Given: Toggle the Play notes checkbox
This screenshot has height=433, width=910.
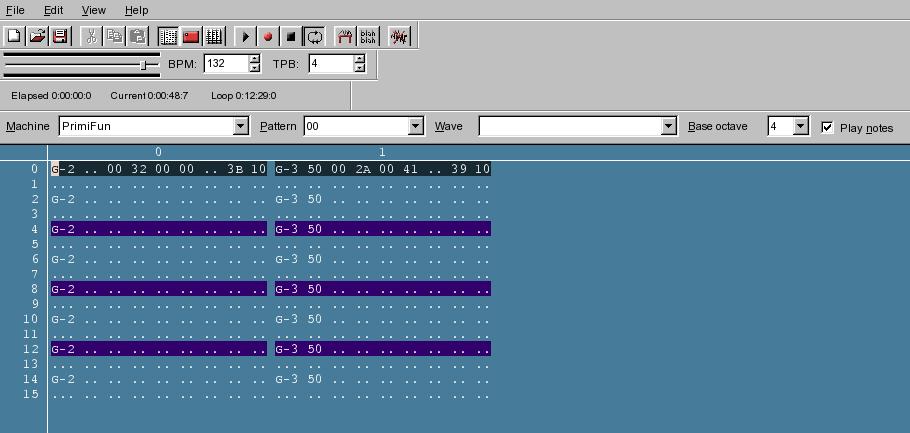Looking at the screenshot, I should (x=828, y=127).
